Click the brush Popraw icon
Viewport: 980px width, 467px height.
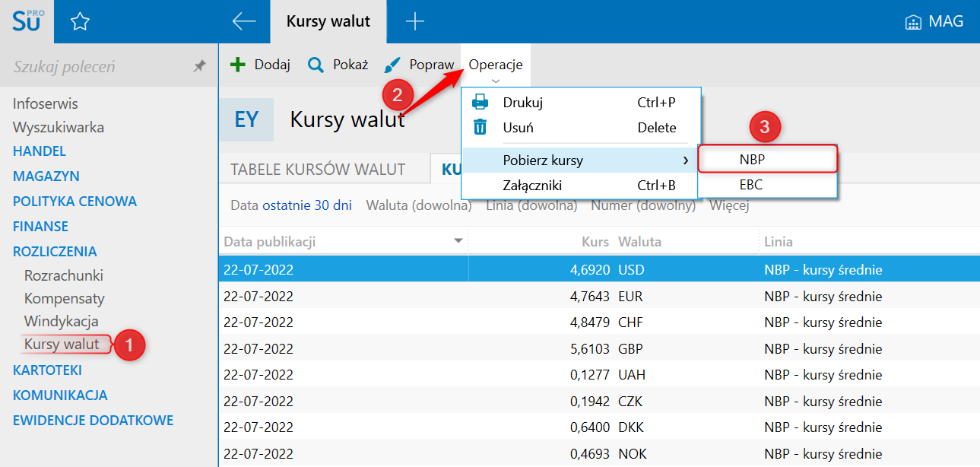point(392,65)
